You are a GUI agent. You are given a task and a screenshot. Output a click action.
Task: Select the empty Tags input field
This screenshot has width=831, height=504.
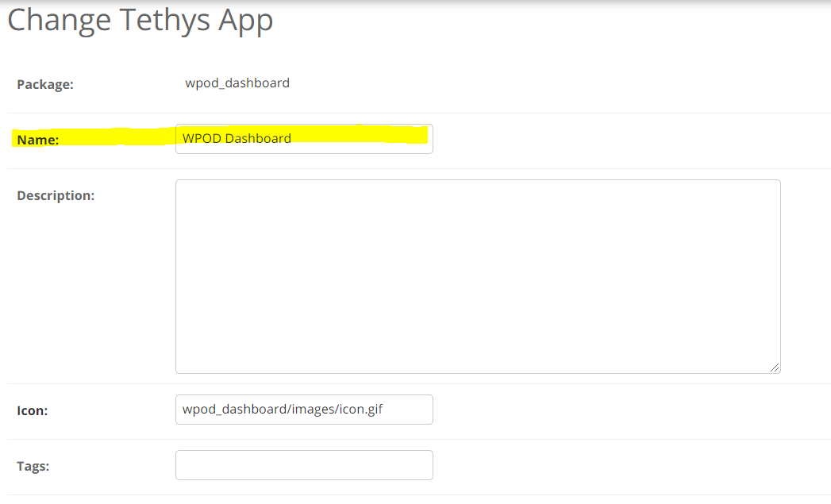click(304, 465)
